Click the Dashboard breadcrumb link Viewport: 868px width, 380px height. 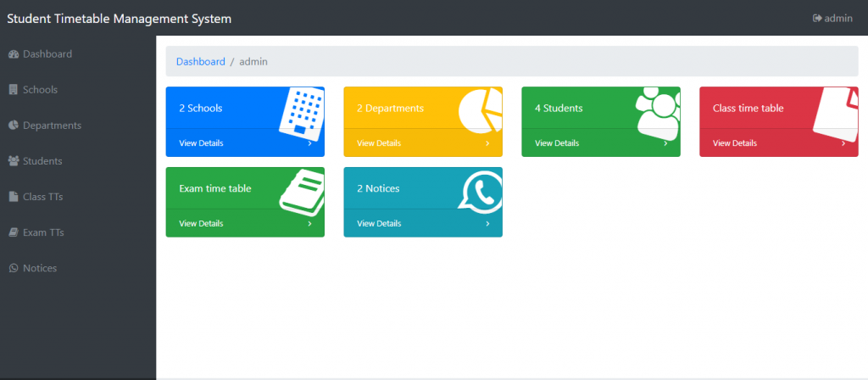pos(200,62)
